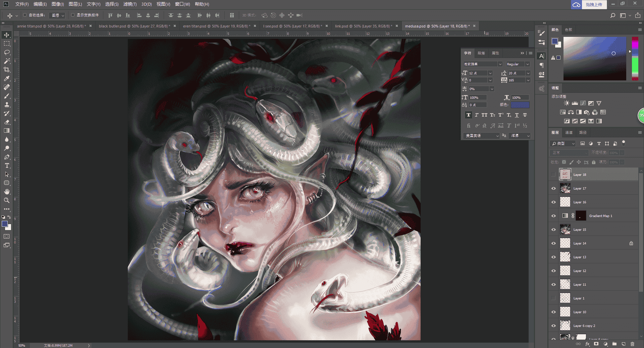Open the language dropdown in Character panel

tap(482, 136)
